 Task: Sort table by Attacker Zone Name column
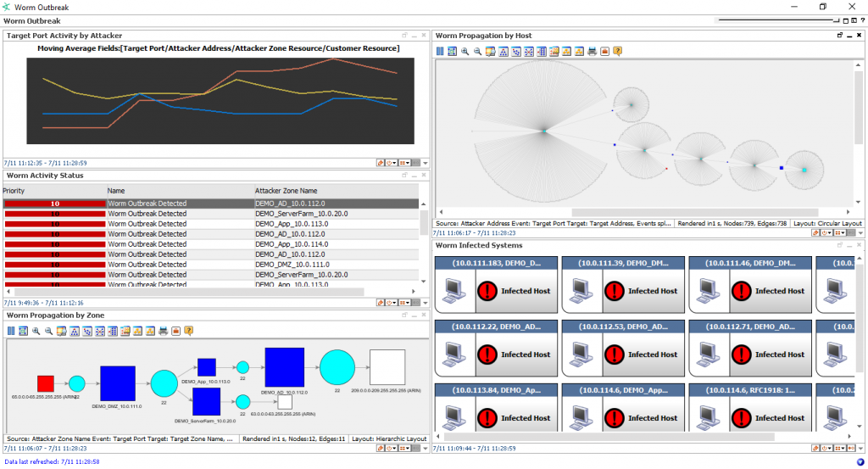(286, 191)
